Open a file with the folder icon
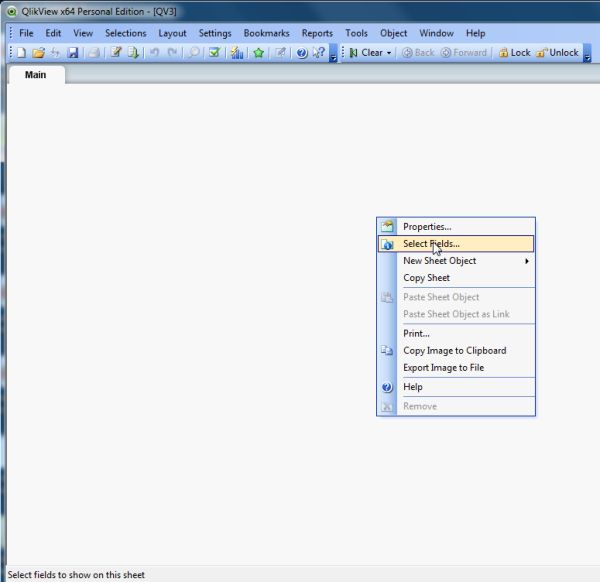 pyautogui.click(x=38, y=53)
